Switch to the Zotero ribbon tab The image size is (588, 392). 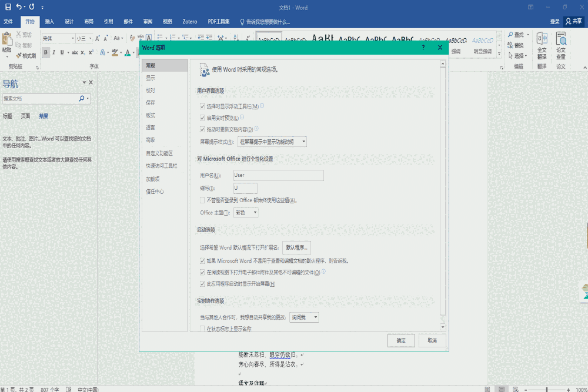[189, 21]
